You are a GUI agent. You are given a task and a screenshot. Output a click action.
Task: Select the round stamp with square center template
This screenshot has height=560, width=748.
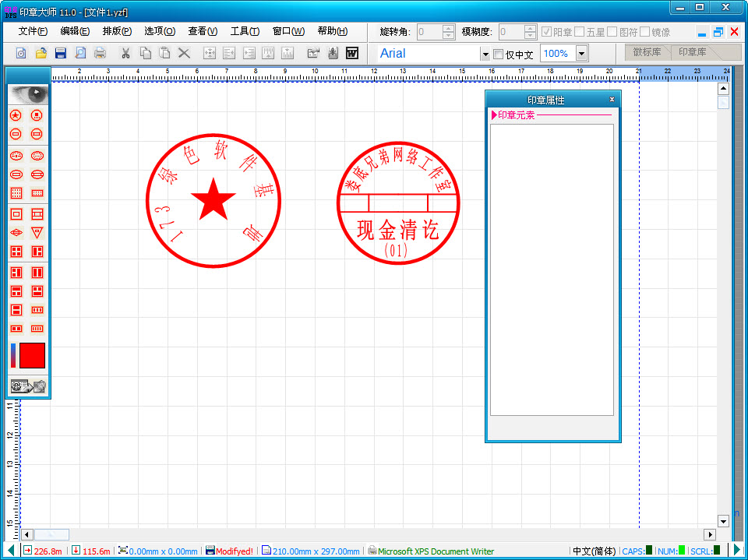click(x=37, y=115)
